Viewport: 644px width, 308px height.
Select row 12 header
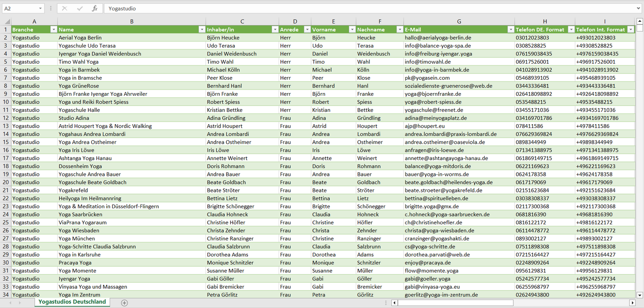tap(5, 118)
